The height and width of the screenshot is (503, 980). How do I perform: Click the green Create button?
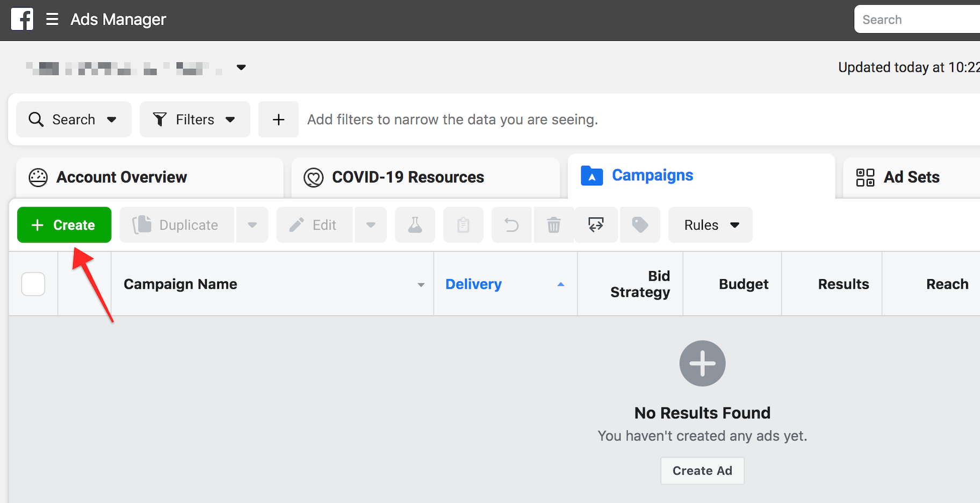[63, 225]
